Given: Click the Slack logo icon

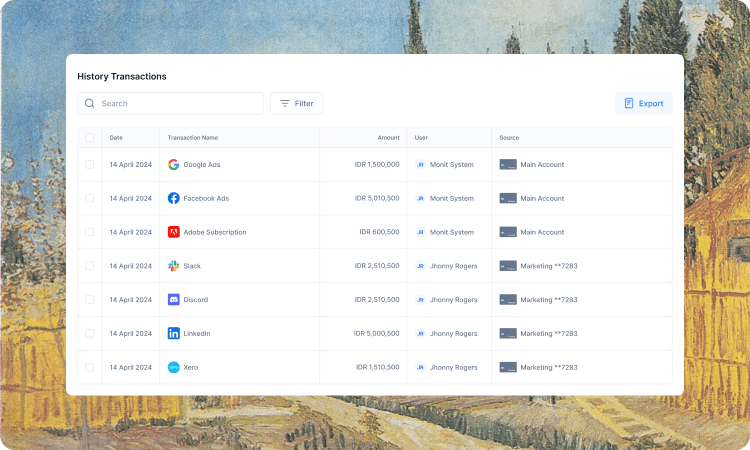Looking at the screenshot, I should (x=174, y=266).
